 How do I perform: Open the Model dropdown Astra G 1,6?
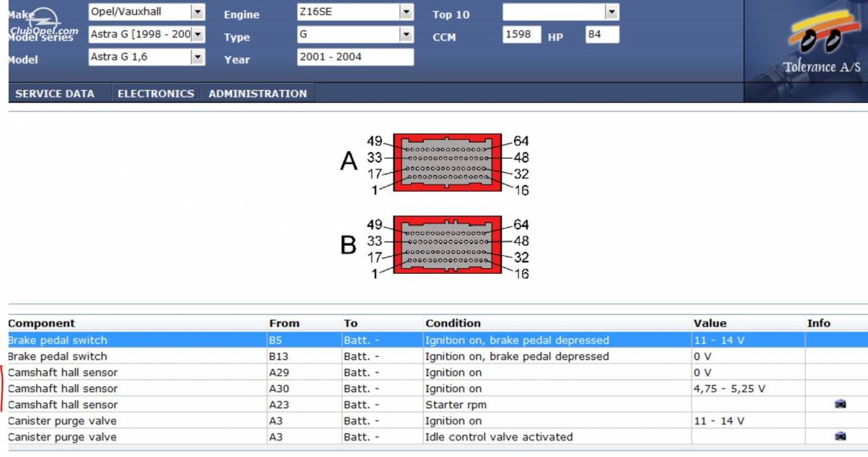197,57
